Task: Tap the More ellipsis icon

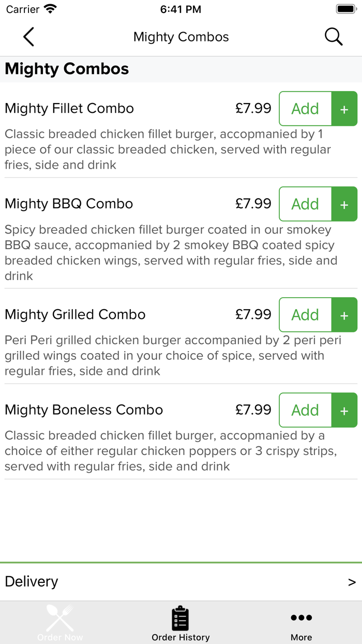Action: [301, 617]
